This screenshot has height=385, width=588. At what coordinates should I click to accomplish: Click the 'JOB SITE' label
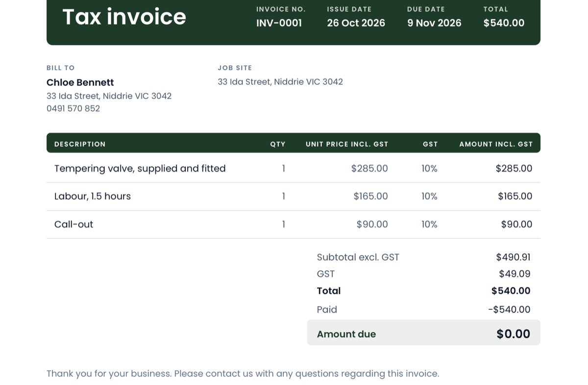(235, 68)
